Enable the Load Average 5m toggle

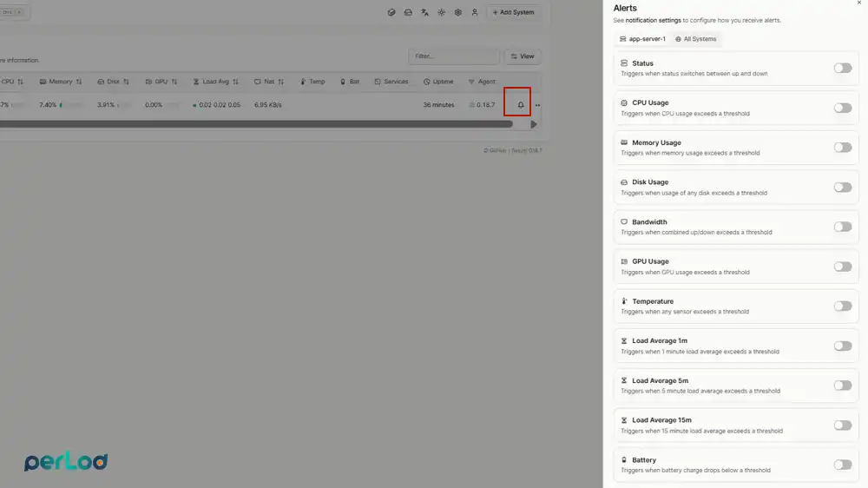pos(843,385)
